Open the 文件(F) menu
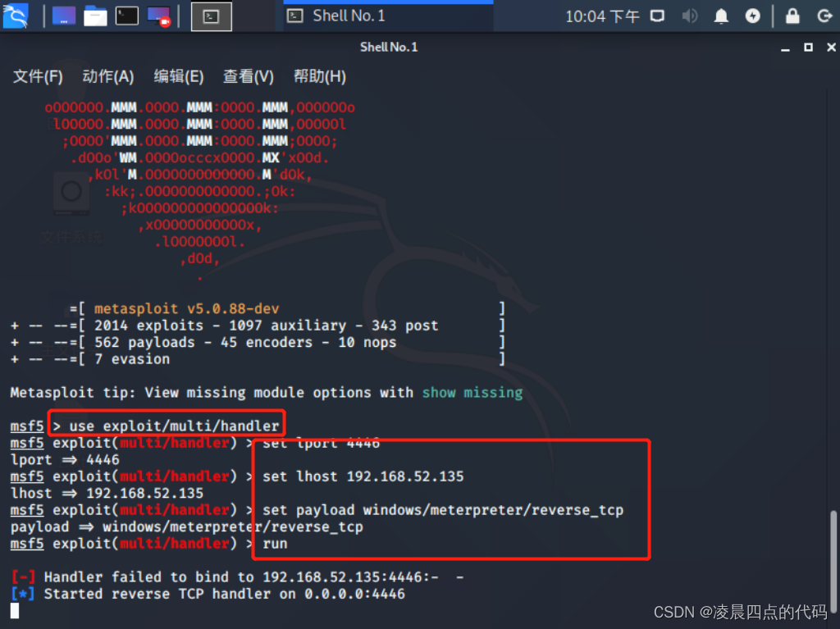Image resolution: width=840 pixels, height=629 pixels. pos(38,76)
